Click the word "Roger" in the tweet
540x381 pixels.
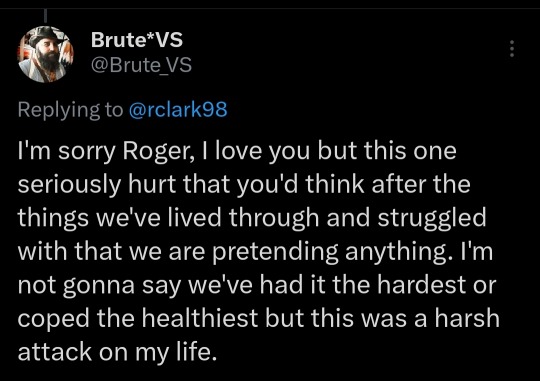[x=157, y=152]
